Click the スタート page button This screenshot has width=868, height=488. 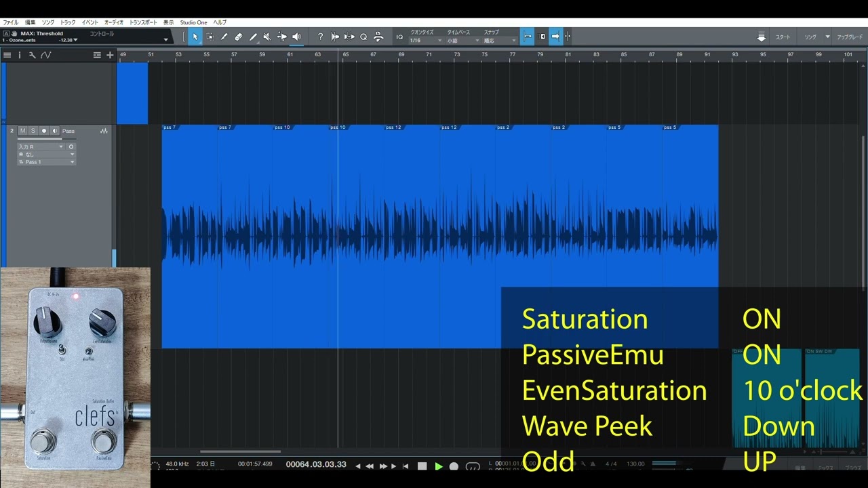click(783, 37)
